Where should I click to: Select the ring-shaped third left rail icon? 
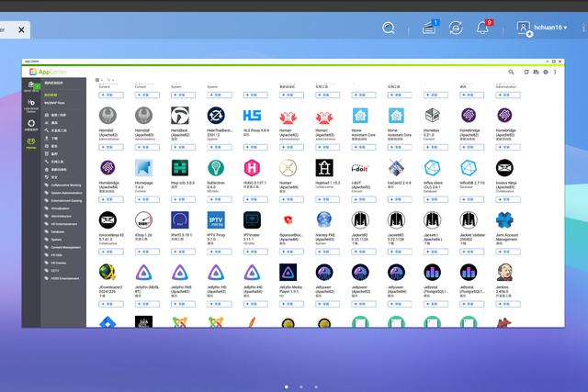pyautogui.click(x=31, y=125)
